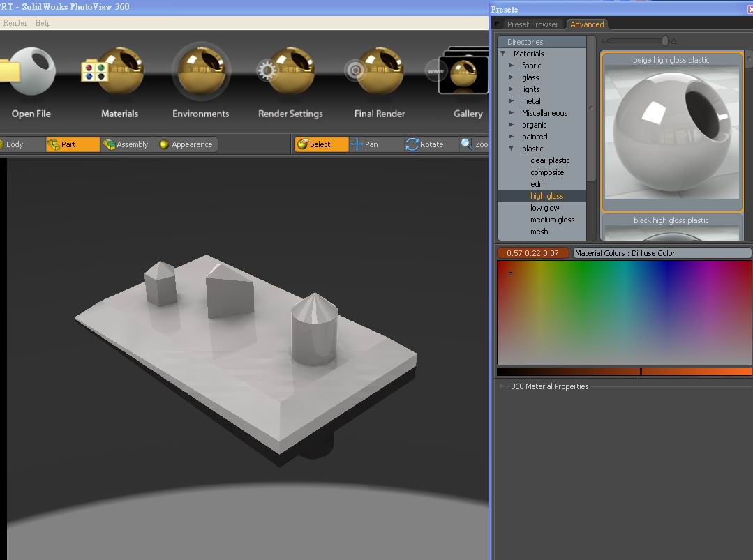Expand the Miscellaneous folder arrow
This screenshot has width=753, height=560.
(x=512, y=113)
